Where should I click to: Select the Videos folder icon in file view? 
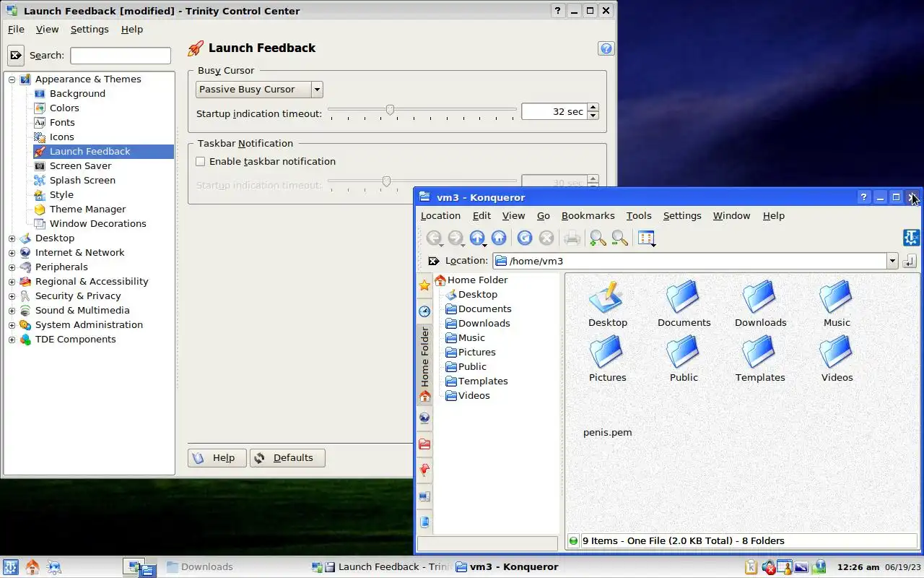click(x=837, y=352)
